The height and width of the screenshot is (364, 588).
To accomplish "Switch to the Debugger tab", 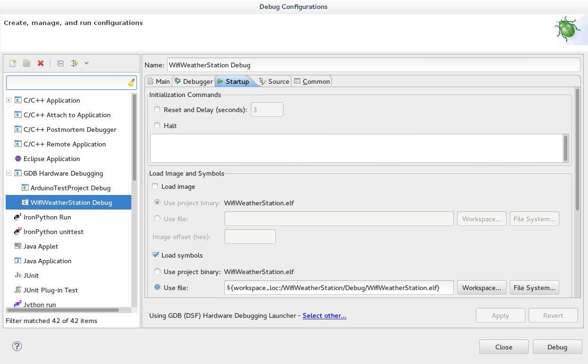I will click(193, 81).
